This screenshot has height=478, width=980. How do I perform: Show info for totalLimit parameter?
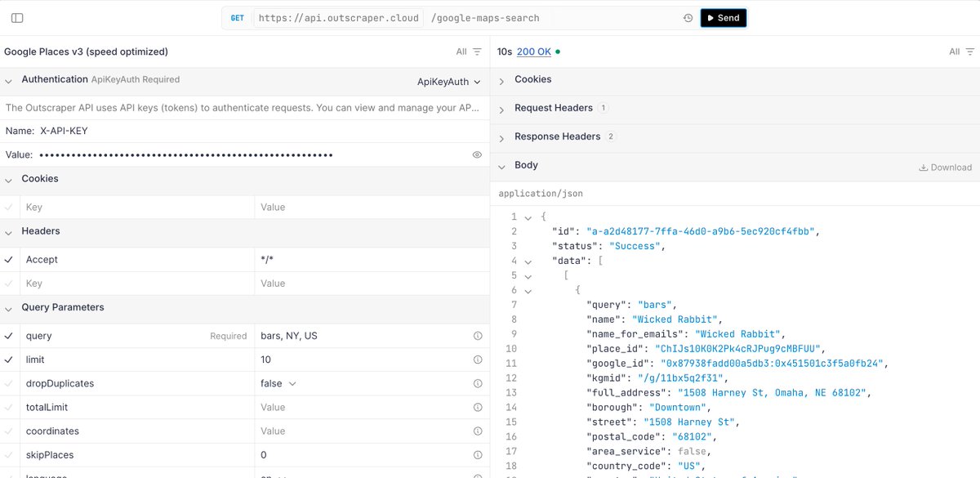point(478,407)
